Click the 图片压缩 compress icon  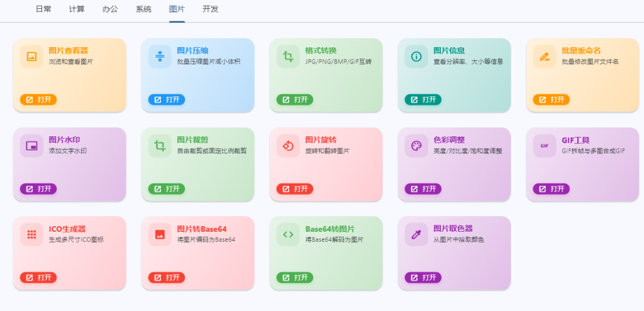click(160, 57)
